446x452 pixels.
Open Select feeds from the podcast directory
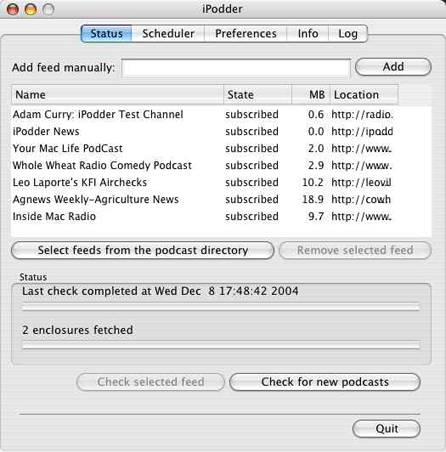click(x=143, y=250)
